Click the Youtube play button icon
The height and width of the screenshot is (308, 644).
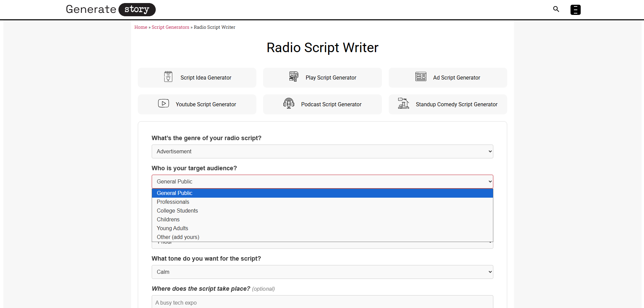(x=164, y=103)
